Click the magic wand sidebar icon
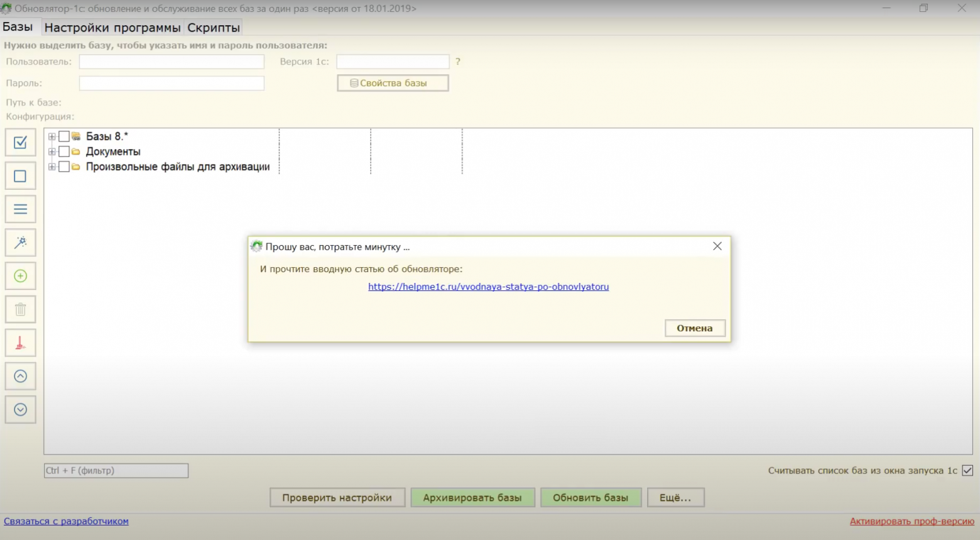Screen dimensions: 980x540 20,243
